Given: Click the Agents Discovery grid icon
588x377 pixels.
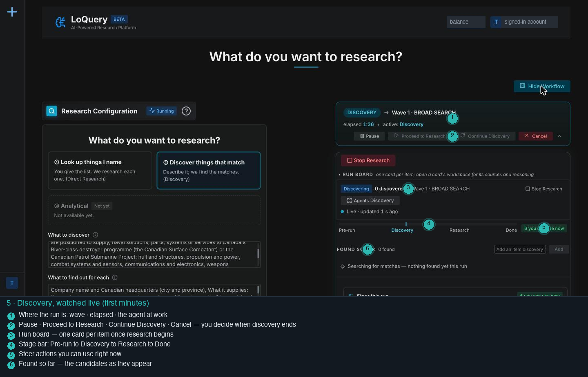Looking at the screenshot, I should click(350, 201).
